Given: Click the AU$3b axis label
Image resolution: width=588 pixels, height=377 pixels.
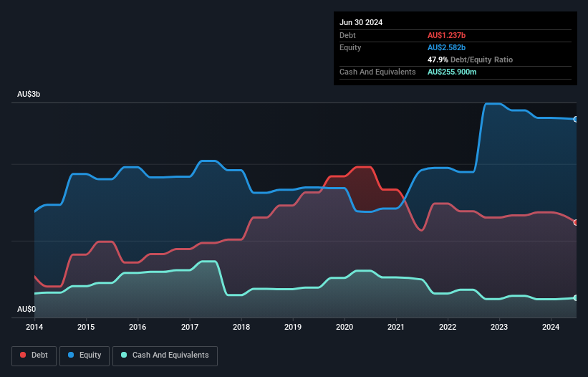Looking at the screenshot, I should point(29,94).
